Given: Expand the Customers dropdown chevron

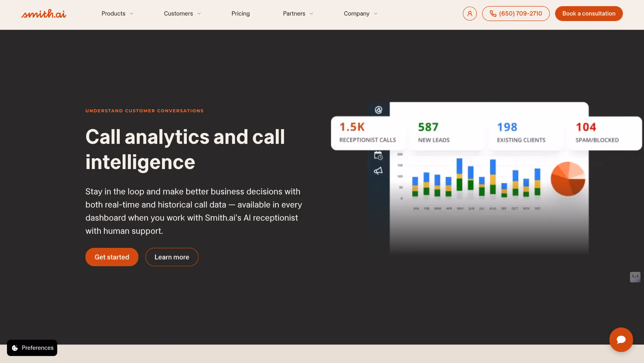Looking at the screenshot, I should pos(199,14).
